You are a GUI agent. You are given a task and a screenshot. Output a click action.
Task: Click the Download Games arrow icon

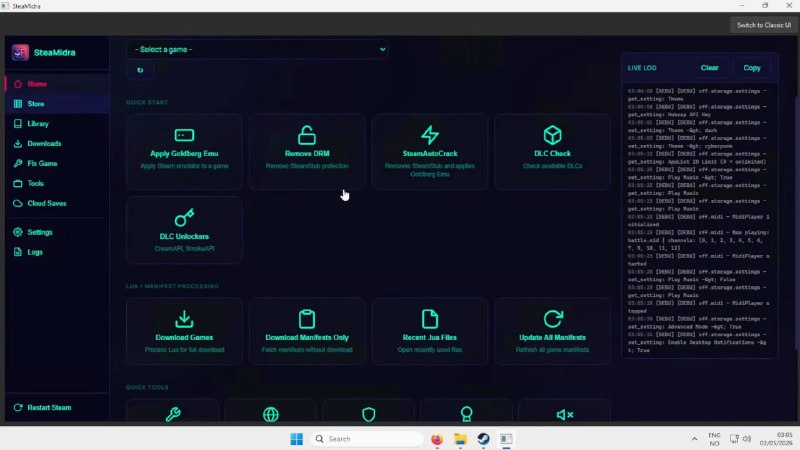184,319
